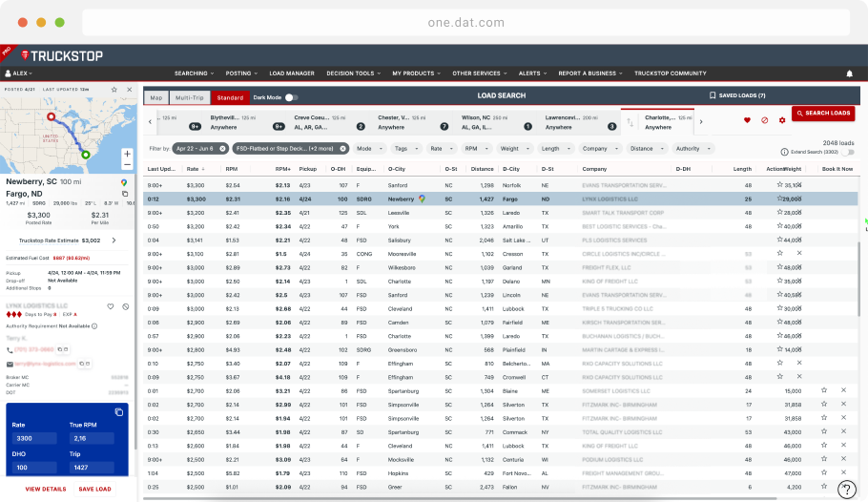The width and height of the screenshot is (868, 502).
Task: Open the Decision Tools menu
Action: [x=353, y=73]
